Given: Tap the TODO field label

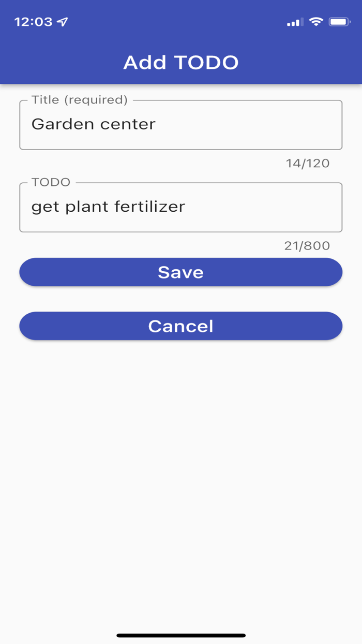Looking at the screenshot, I should 50,182.
